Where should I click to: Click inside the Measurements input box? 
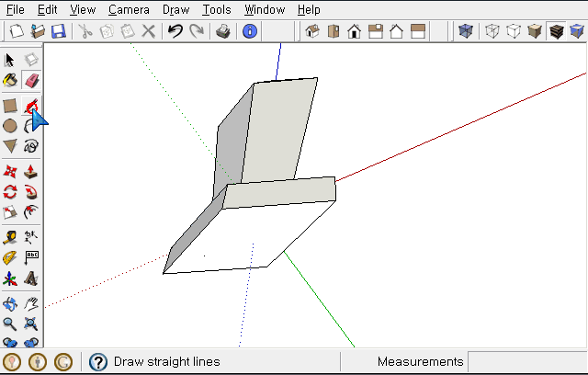527,361
